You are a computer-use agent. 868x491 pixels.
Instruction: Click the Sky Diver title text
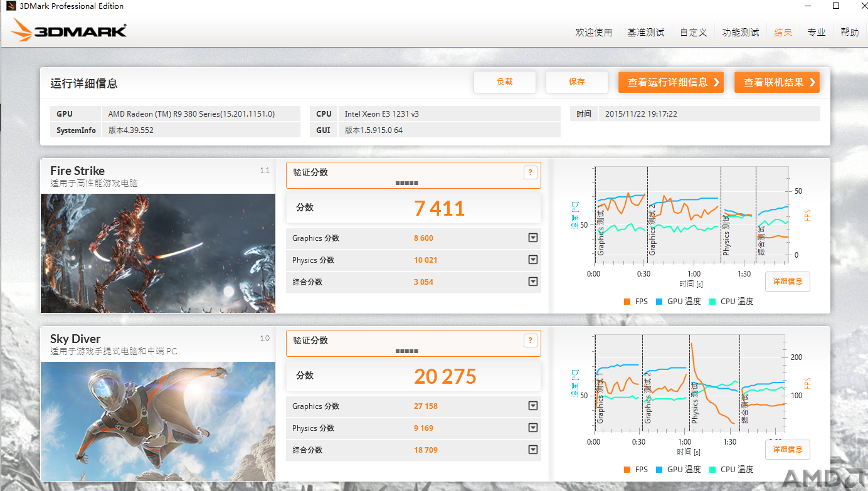(75, 339)
